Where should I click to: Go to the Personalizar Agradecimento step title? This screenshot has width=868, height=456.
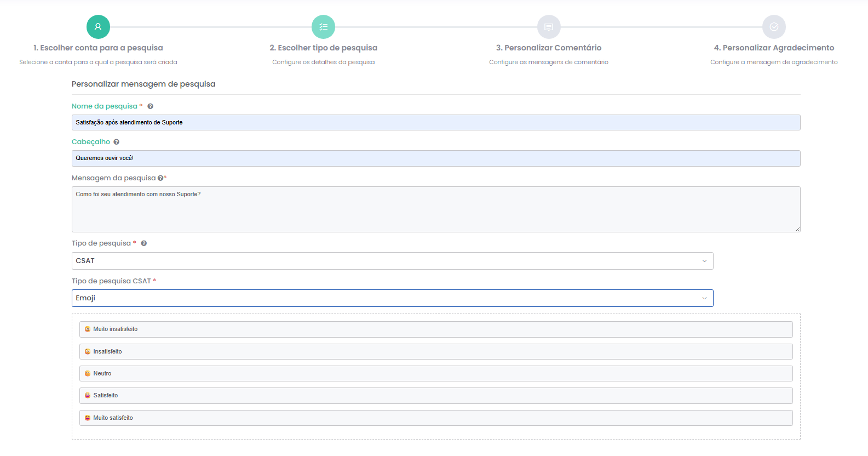coord(774,48)
